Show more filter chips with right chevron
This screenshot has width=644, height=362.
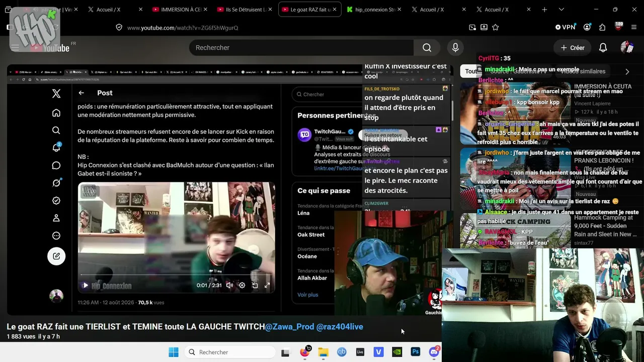click(627, 71)
